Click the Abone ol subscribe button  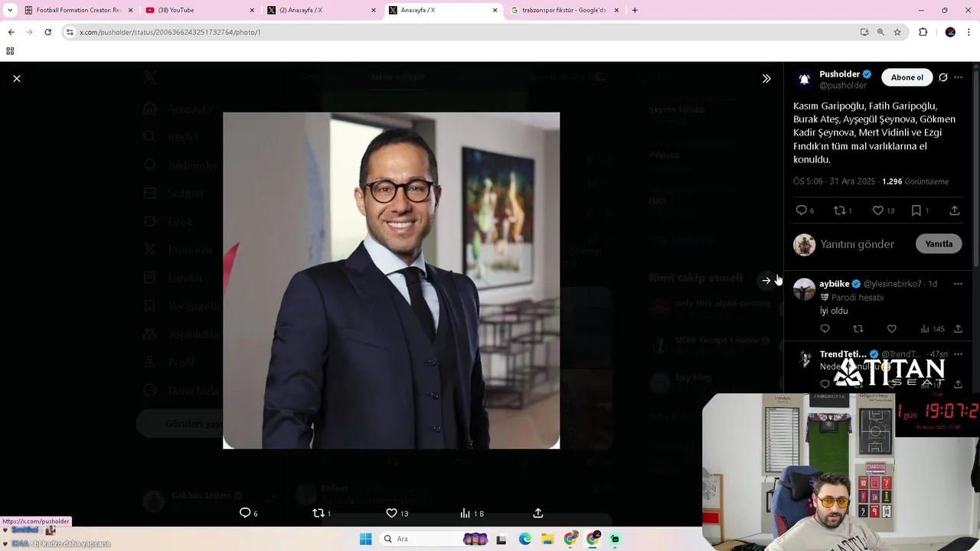tap(906, 77)
